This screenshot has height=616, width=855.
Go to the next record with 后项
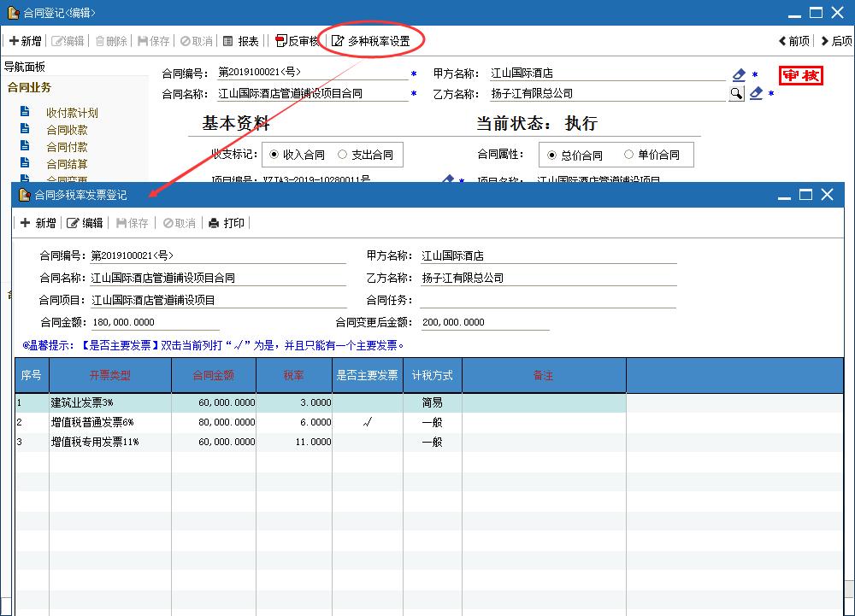(836, 41)
